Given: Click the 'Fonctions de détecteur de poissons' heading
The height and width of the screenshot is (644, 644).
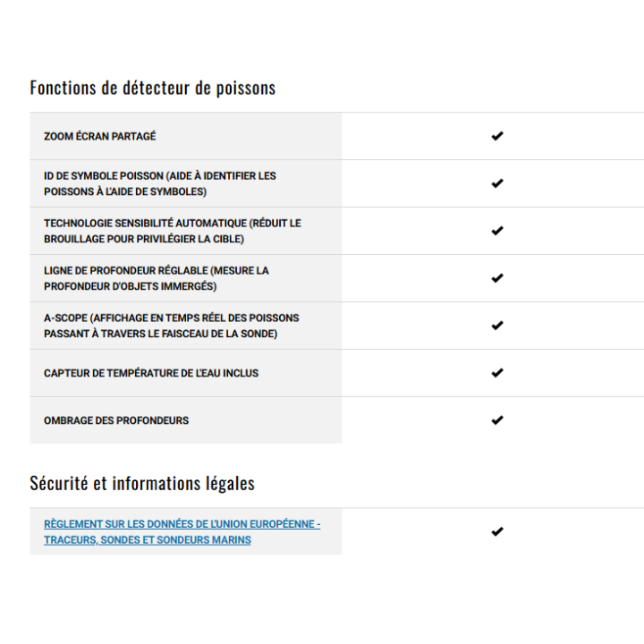Looking at the screenshot, I should 153,88.
